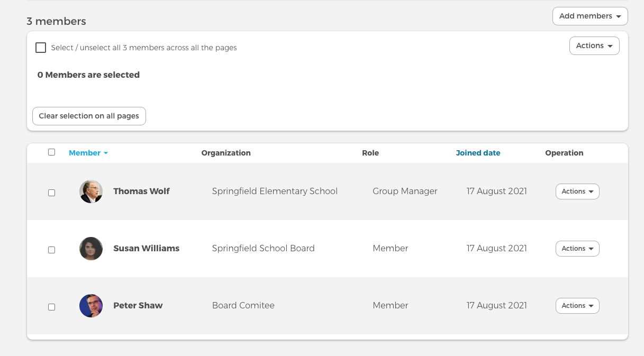Click Peter Shaw's avatar photo
The width and height of the screenshot is (644, 356).
91,306
